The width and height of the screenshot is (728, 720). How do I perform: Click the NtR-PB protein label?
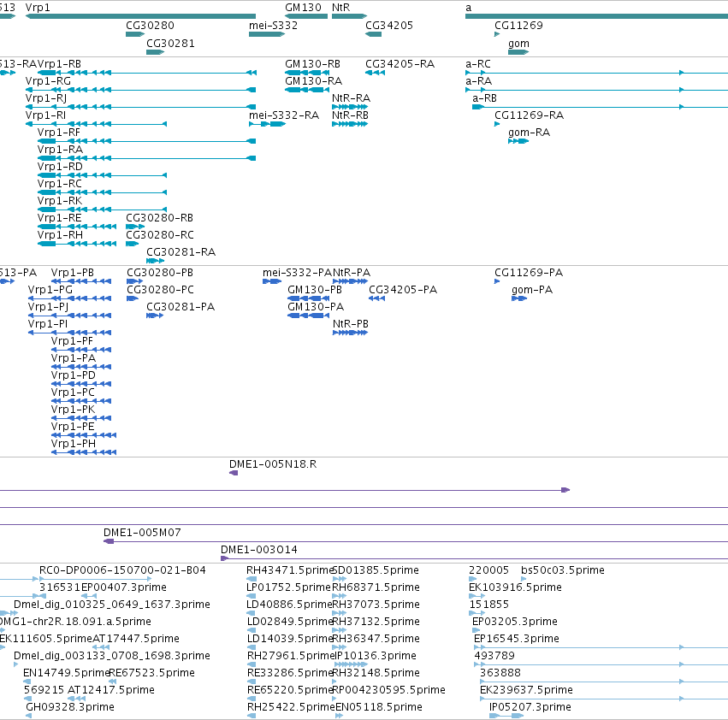tap(351, 323)
